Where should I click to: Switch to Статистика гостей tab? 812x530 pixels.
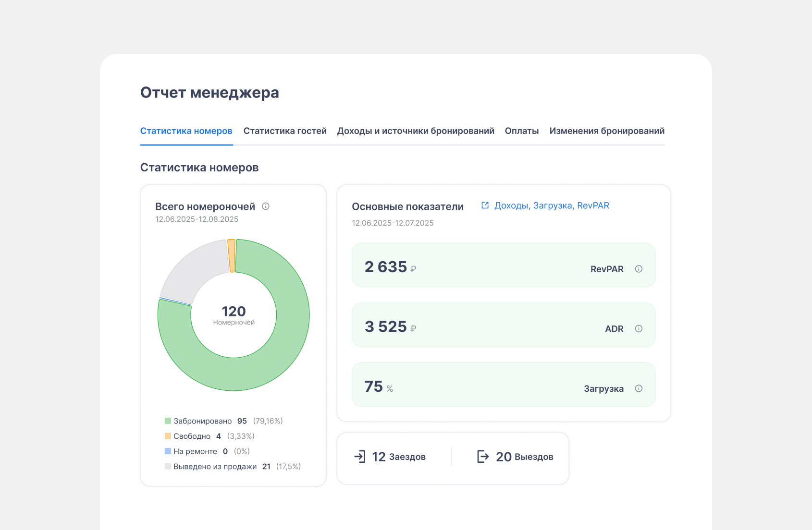pyautogui.click(x=285, y=131)
